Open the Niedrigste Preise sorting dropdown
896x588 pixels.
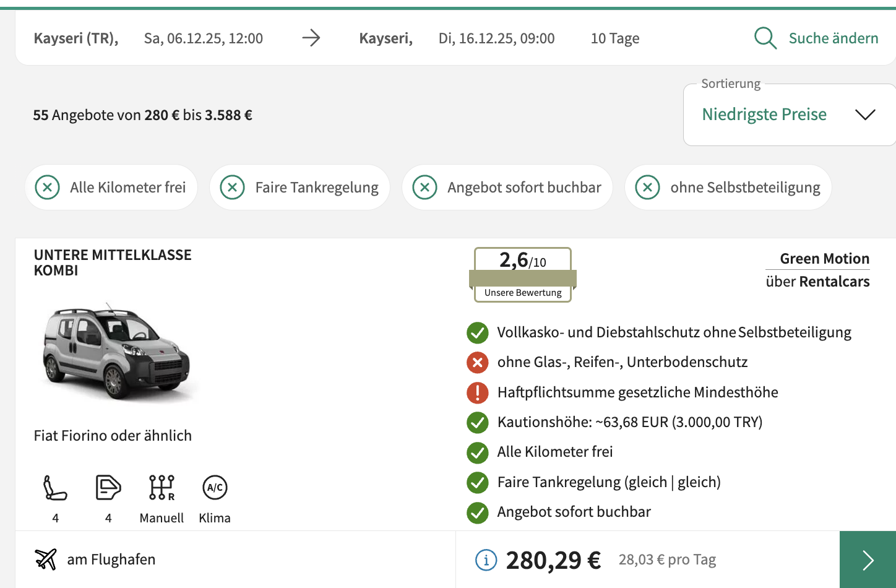click(789, 115)
